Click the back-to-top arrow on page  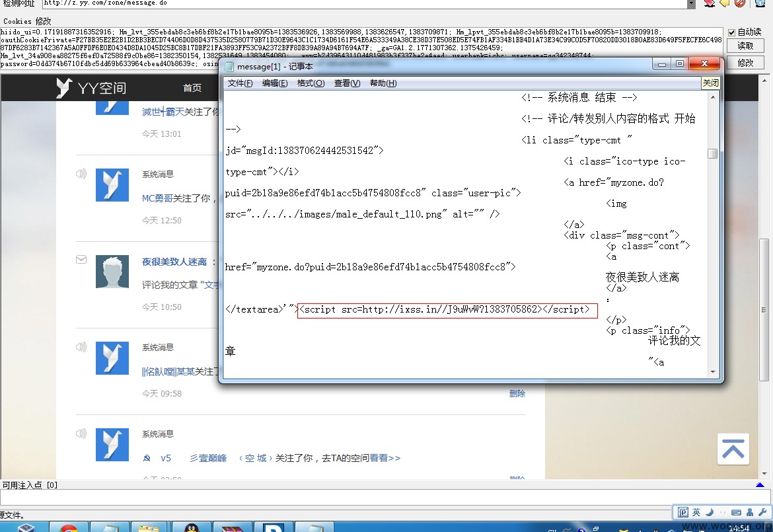click(733, 449)
